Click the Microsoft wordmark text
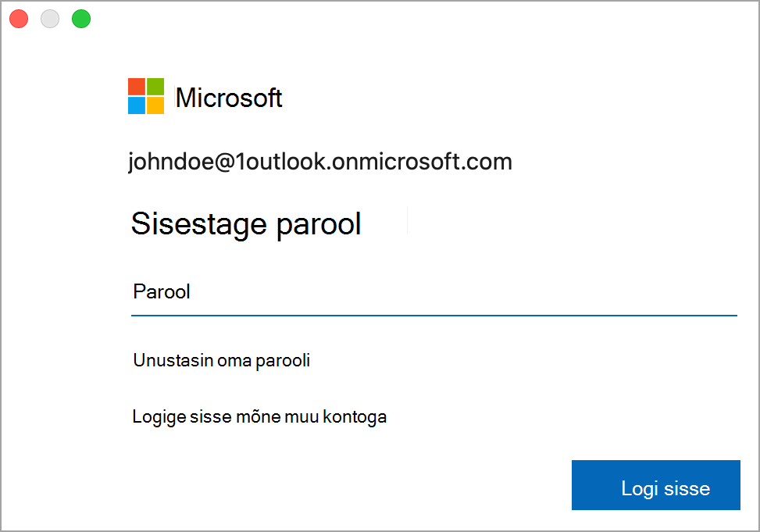The width and height of the screenshot is (760, 532). 229,98
